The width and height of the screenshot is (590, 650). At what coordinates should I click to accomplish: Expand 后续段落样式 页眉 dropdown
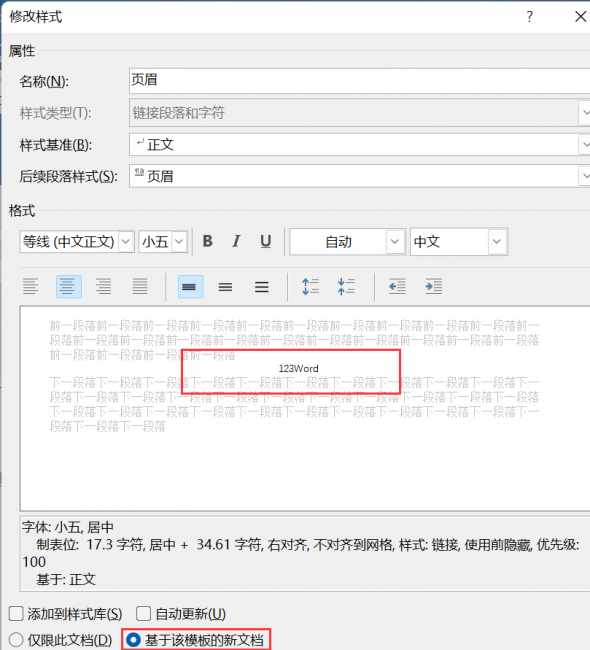[x=585, y=176]
